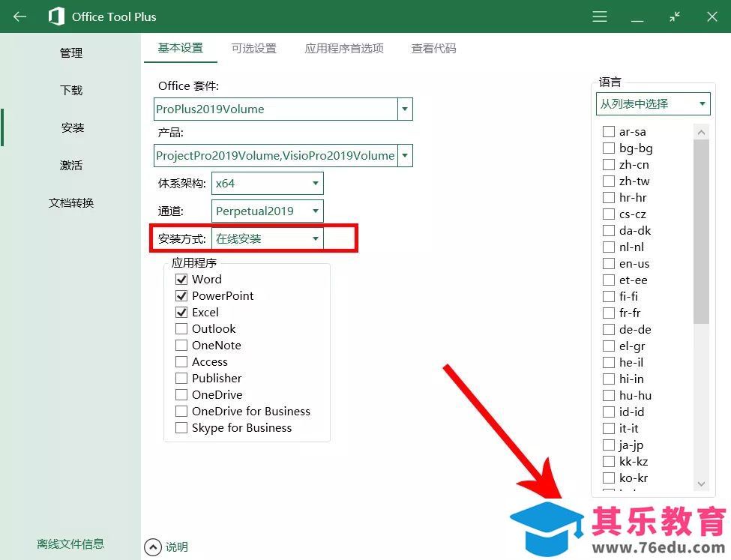Viewport: 731px width, 560px height.
Task: Check the da-dk language
Action: click(608, 230)
